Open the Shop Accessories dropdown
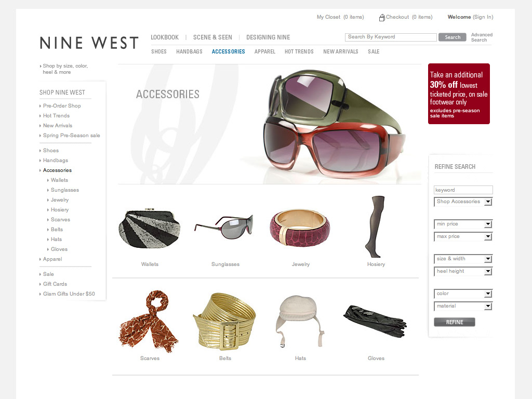The image size is (532, 399). click(463, 202)
